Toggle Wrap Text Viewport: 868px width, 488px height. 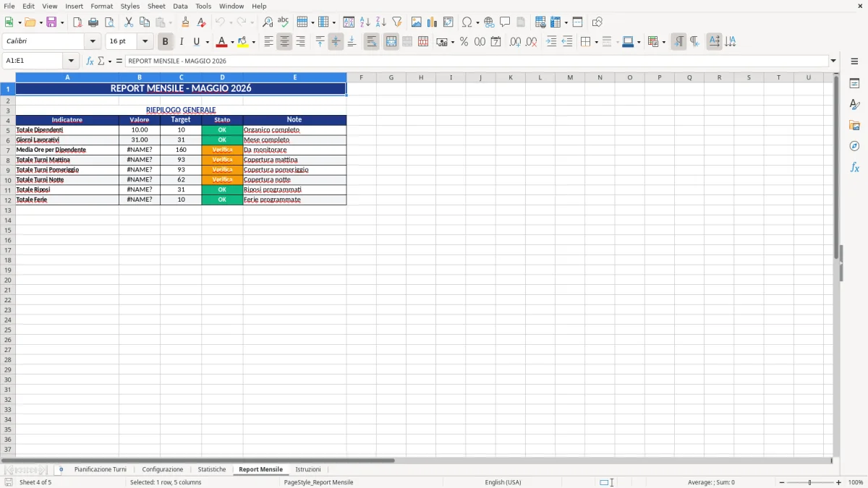point(371,42)
